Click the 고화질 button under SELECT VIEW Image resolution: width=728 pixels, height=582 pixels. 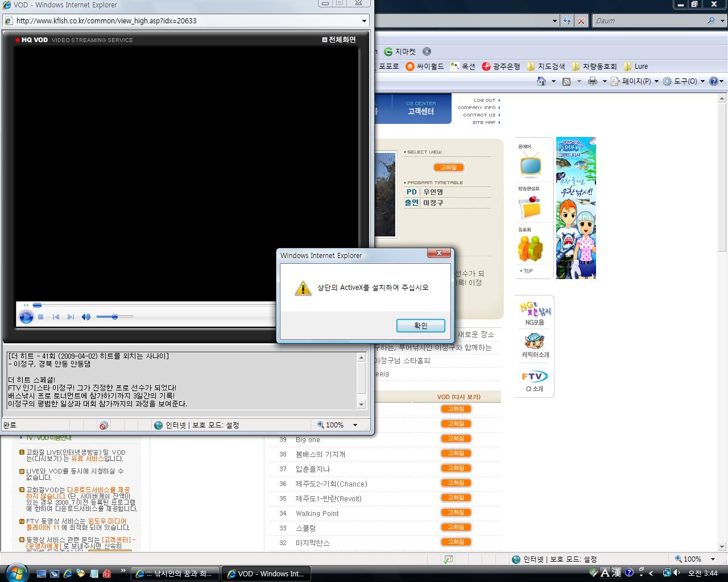[x=448, y=167]
